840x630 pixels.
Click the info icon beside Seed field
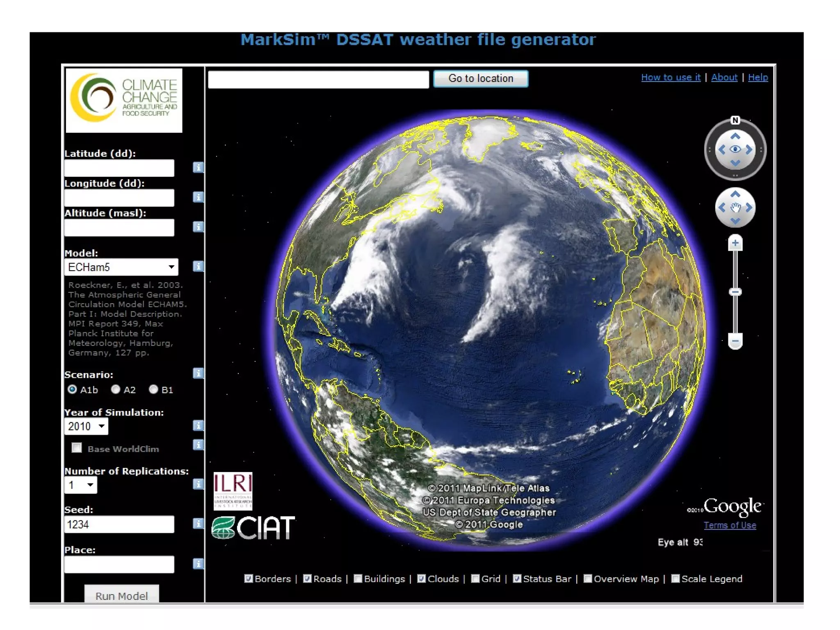(x=198, y=524)
